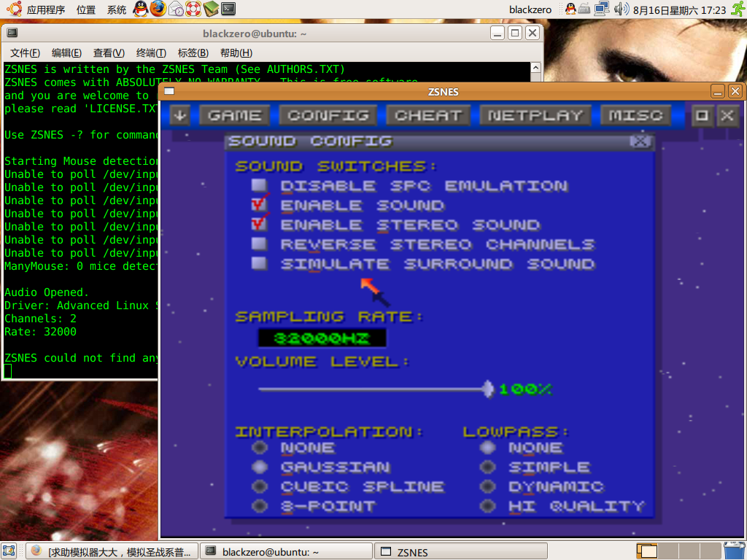
Task: Click the blackzero user name in the top panel
Action: pos(530,9)
